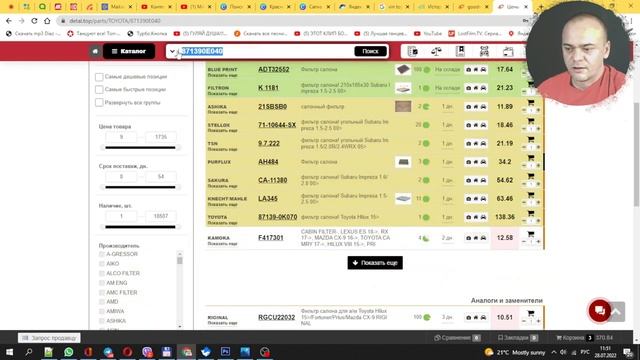Adjust the Срок поставки range slider
640x360 pixels.
pyautogui.click(x=140, y=187)
